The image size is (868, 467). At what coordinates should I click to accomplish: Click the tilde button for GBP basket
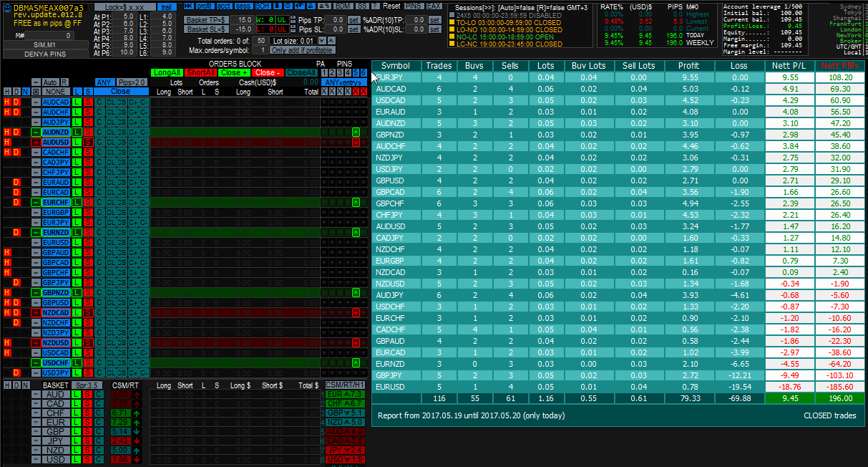(x=36, y=431)
